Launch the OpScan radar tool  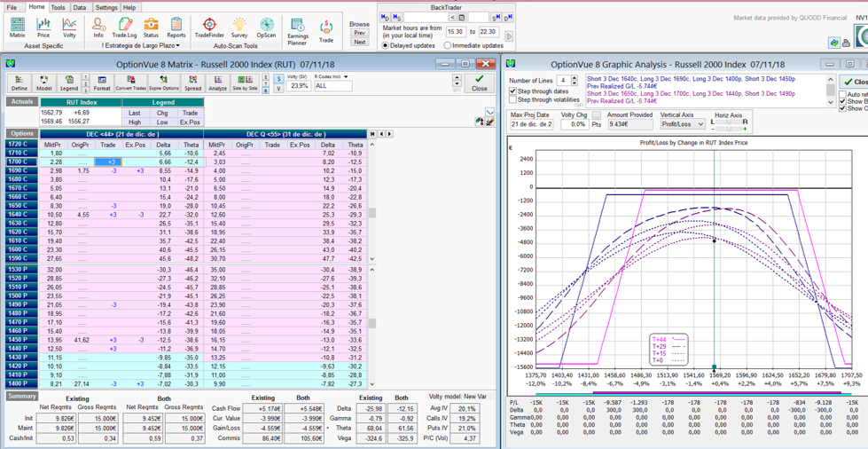point(266,28)
